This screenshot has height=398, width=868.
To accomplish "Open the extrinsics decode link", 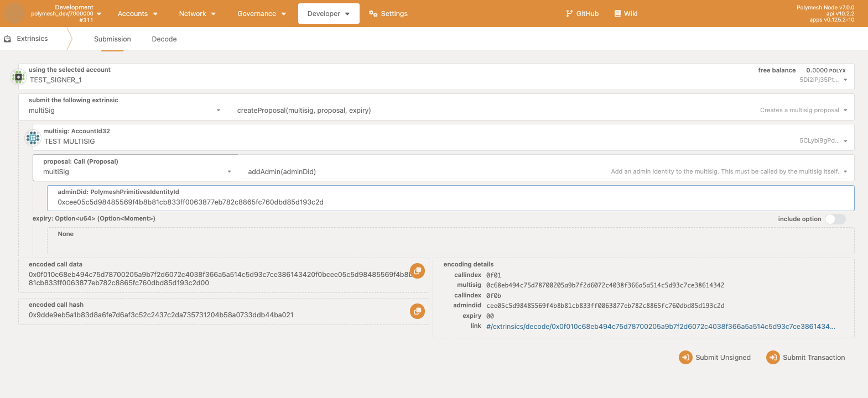I will pos(661,327).
